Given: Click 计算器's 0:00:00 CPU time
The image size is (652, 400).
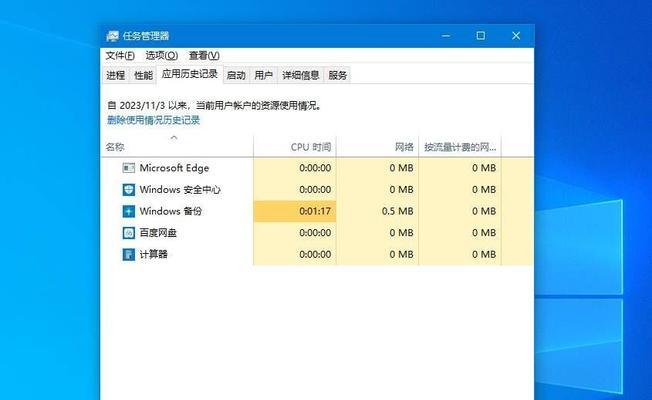Looking at the screenshot, I should (295, 254).
